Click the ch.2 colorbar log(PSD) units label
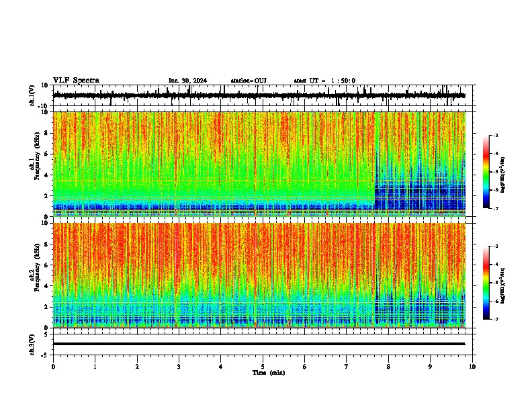 point(503,285)
